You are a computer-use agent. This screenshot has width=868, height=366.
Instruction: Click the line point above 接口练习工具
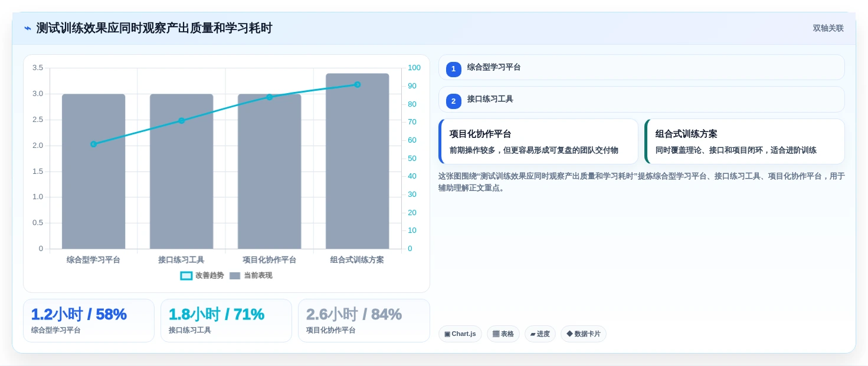181,120
